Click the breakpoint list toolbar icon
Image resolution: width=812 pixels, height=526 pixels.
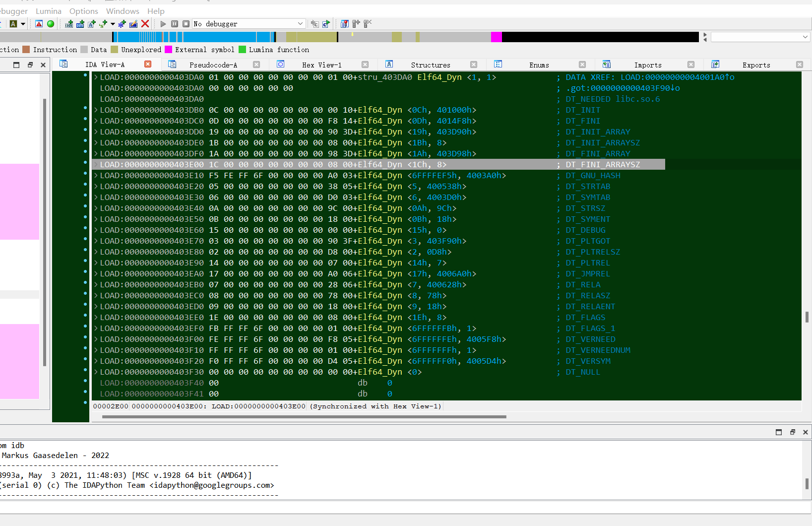345,24
